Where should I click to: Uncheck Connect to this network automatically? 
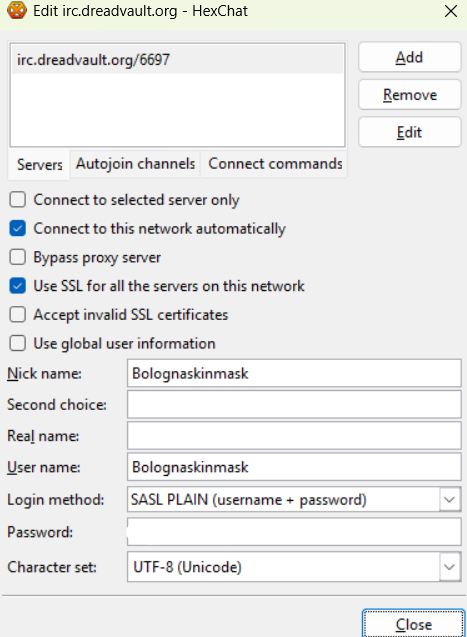pos(17,228)
